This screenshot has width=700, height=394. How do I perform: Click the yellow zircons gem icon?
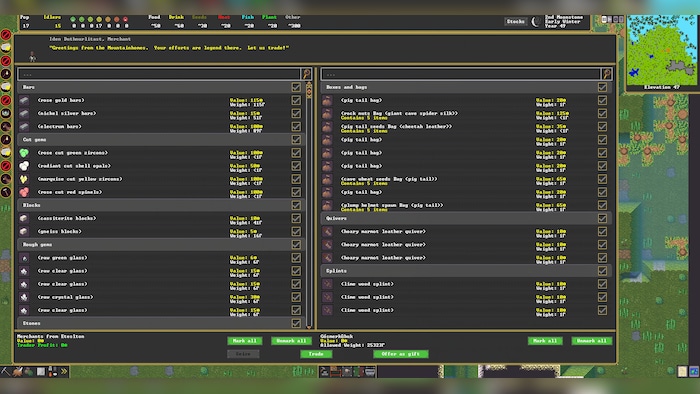click(24, 179)
